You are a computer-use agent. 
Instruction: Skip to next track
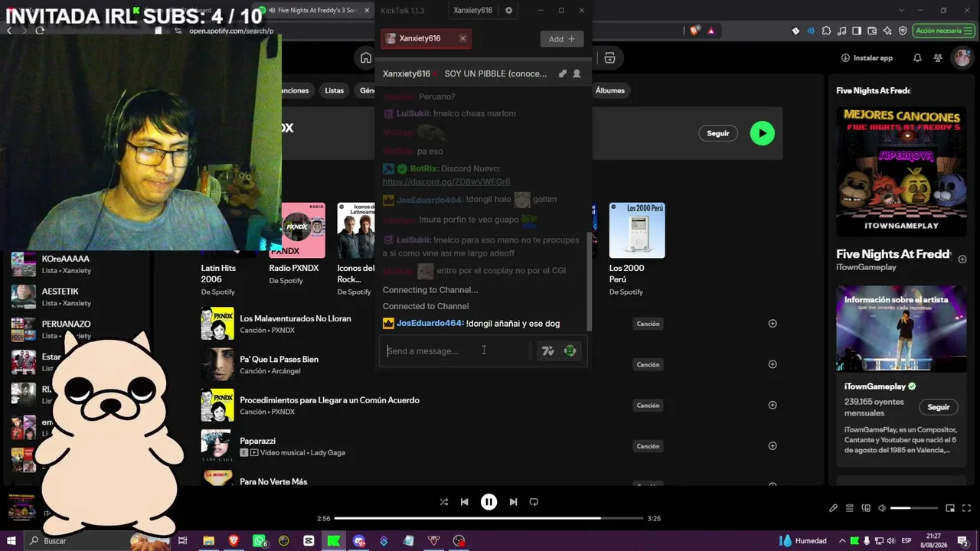513,502
